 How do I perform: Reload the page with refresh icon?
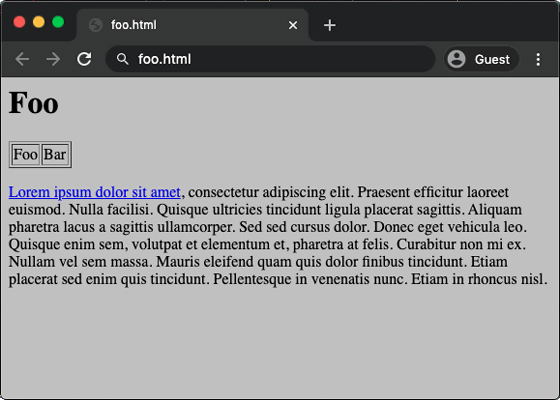84,59
